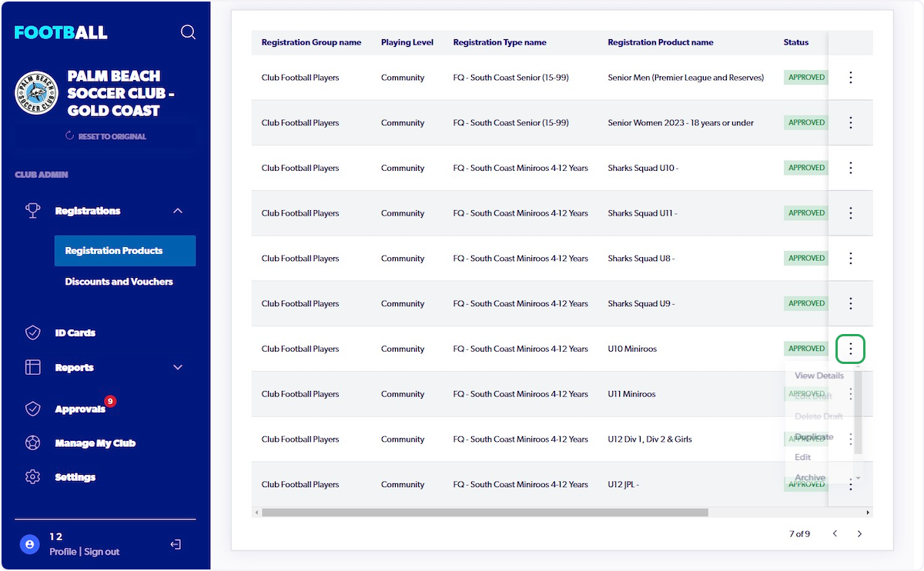Click APPROVED badge for Sharks Squad U8
Image resolution: width=924 pixels, height=571 pixels.
(806, 258)
